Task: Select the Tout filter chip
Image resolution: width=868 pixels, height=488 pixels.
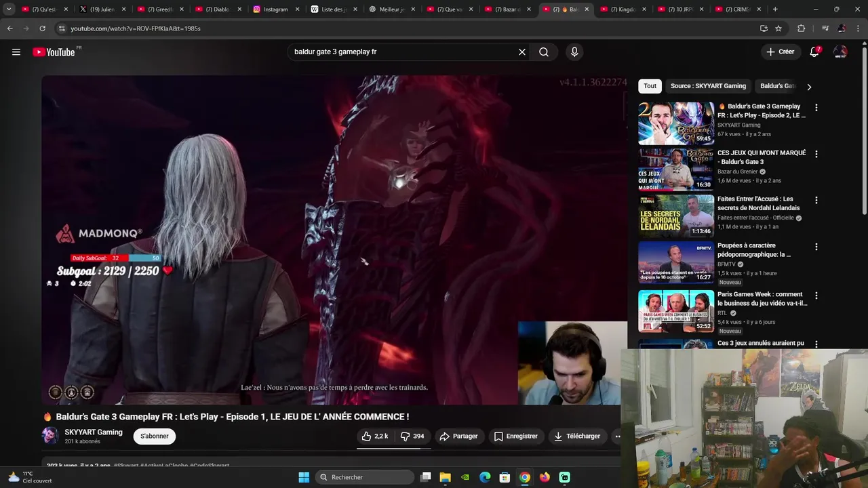Action: coord(650,86)
